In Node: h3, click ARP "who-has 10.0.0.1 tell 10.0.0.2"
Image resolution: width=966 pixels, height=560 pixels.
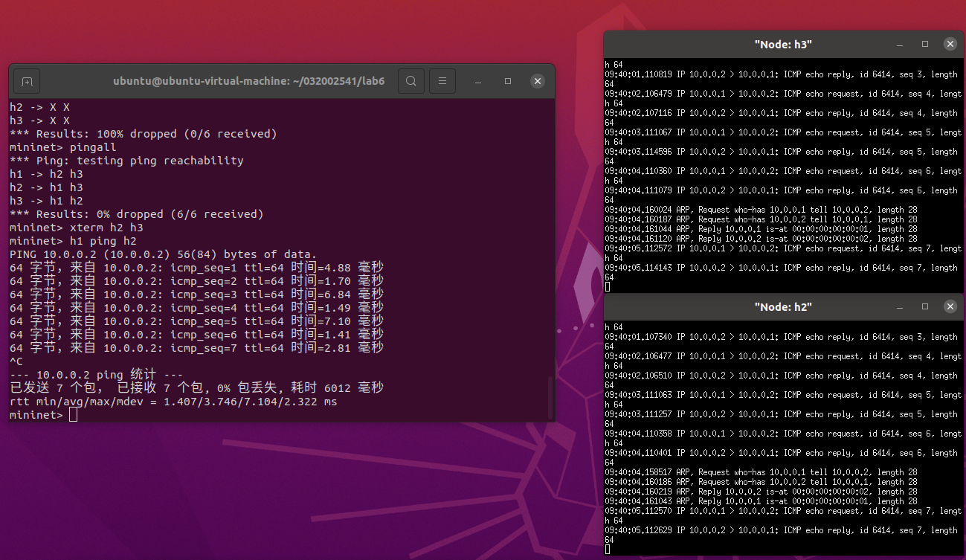coord(761,210)
